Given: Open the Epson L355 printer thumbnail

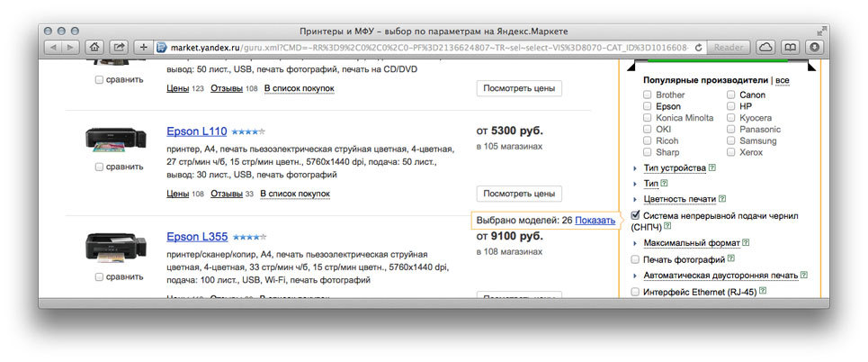Looking at the screenshot, I should [x=116, y=248].
